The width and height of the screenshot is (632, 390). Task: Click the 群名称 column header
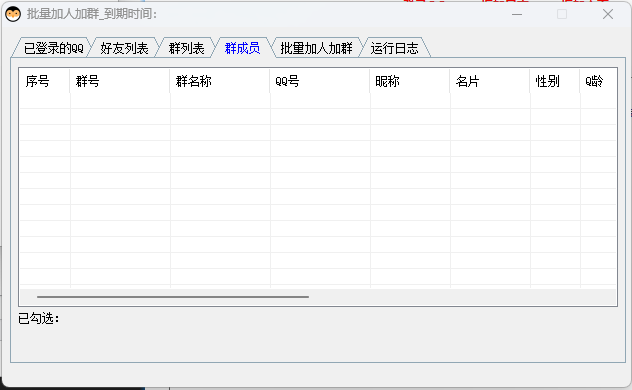(x=220, y=81)
